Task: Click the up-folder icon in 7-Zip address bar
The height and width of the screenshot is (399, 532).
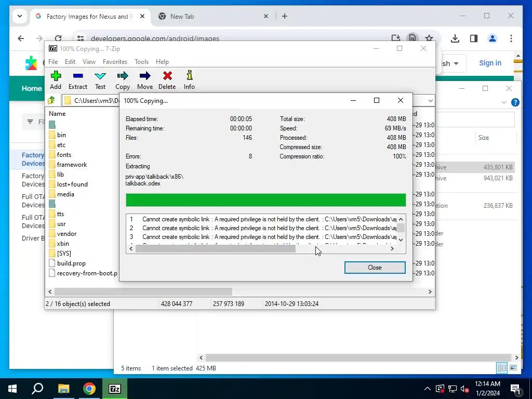Action: pyautogui.click(x=51, y=100)
